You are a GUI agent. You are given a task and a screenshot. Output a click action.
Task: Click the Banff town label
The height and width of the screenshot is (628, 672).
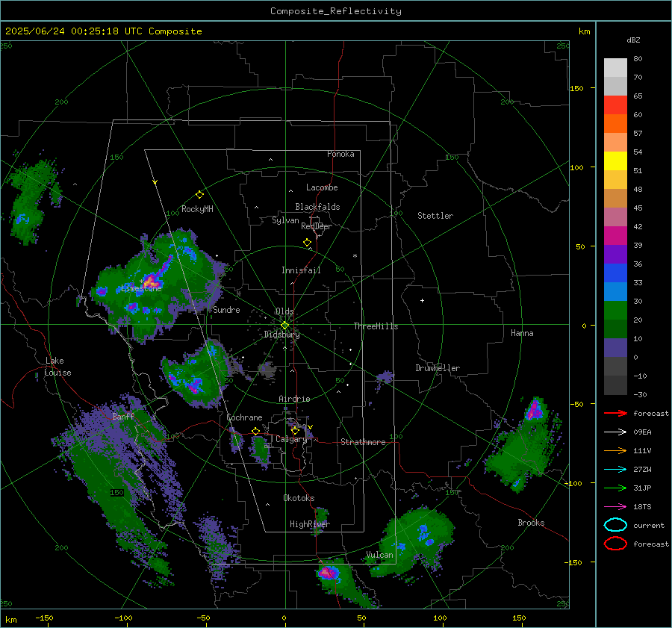coord(123,417)
